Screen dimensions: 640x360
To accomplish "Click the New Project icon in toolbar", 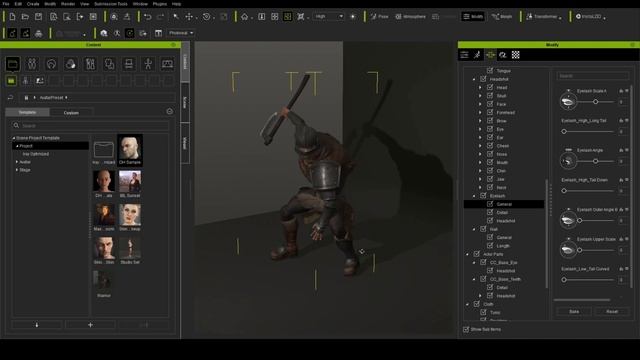I will (x=12, y=17).
